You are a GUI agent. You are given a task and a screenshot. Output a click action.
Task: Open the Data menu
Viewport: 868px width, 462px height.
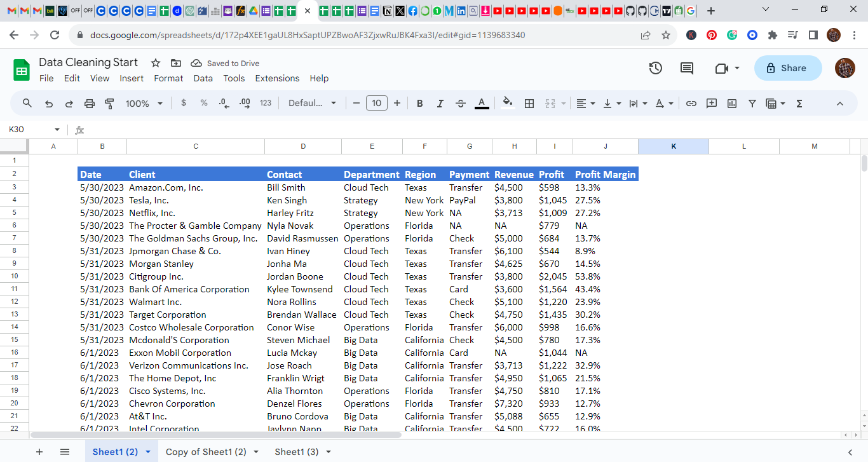(x=203, y=78)
